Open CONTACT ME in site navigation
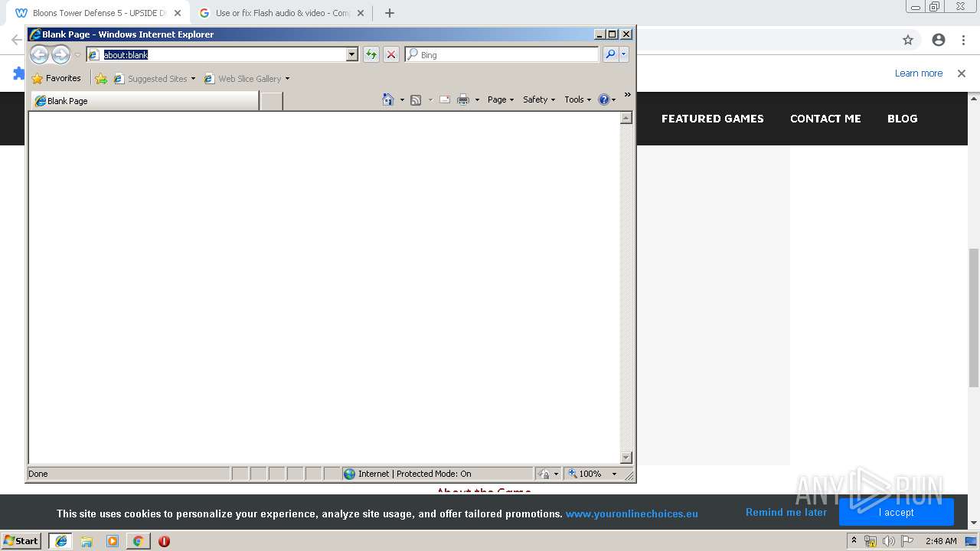The height and width of the screenshot is (551, 980). pos(825,119)
